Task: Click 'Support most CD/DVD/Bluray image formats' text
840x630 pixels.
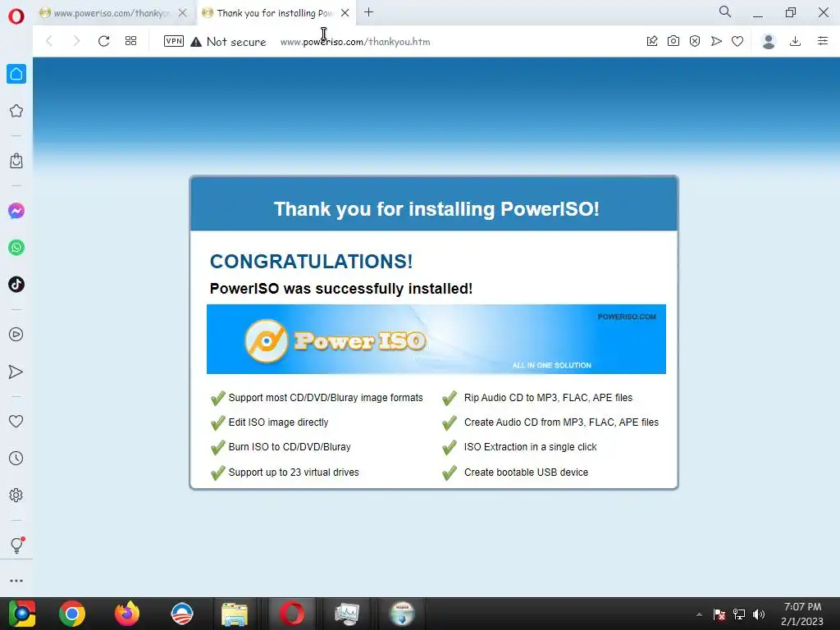Action: (326, 398)
